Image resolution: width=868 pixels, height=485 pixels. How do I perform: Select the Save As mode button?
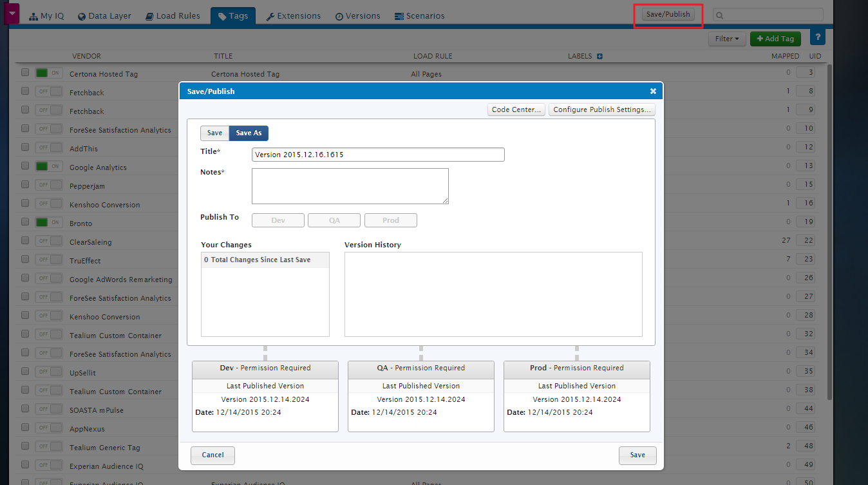coord(249,133)
